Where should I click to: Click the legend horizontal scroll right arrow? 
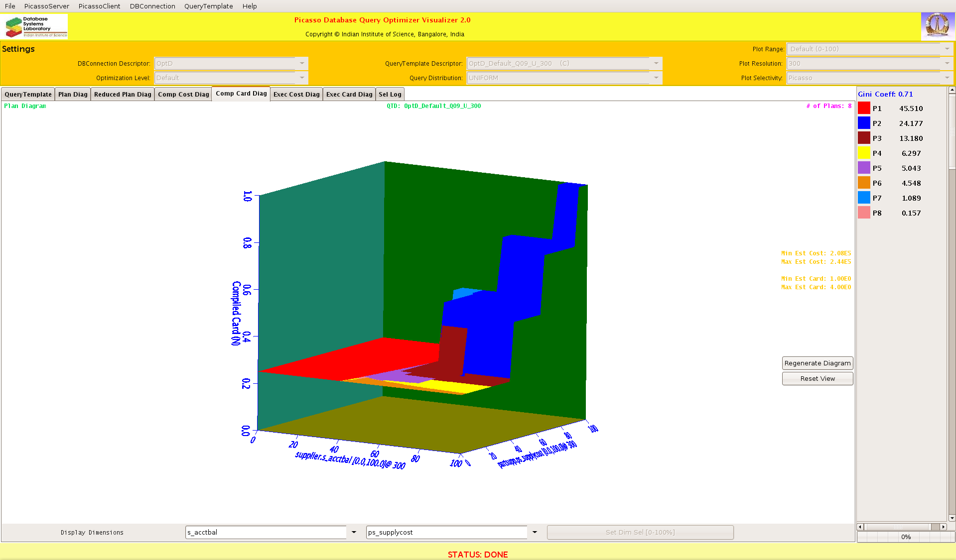[943, 527]
